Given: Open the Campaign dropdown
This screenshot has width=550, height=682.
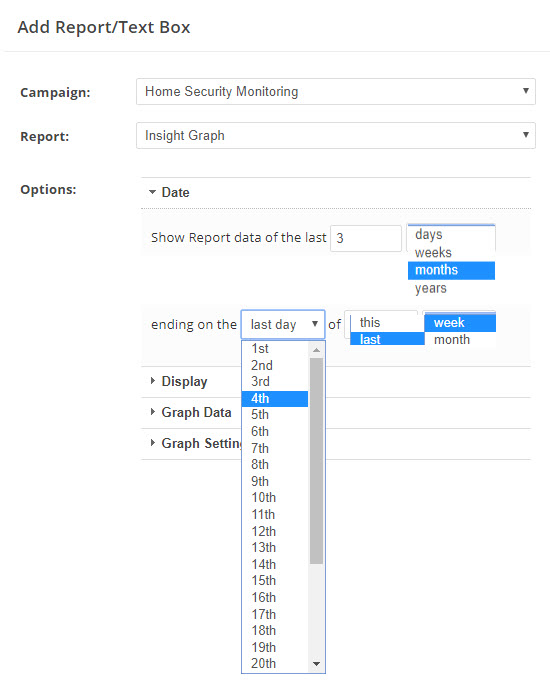Looking at the screenshot, I should (x=336, y=92).
